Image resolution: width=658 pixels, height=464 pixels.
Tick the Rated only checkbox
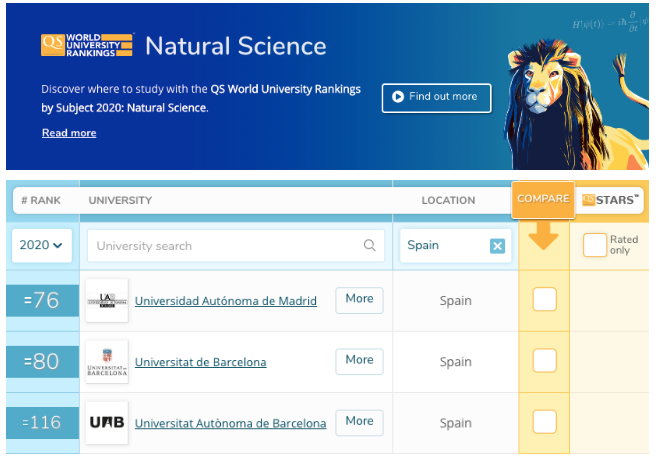pyautogui.click(x=595, y=245)
